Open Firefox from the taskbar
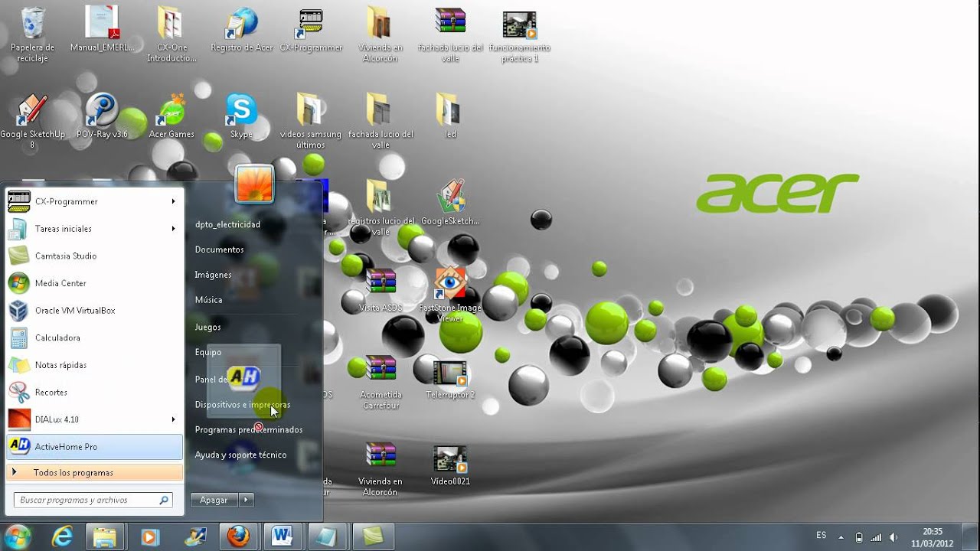Image resolution: width=980 pixels, height=551 pixels. 238,537
